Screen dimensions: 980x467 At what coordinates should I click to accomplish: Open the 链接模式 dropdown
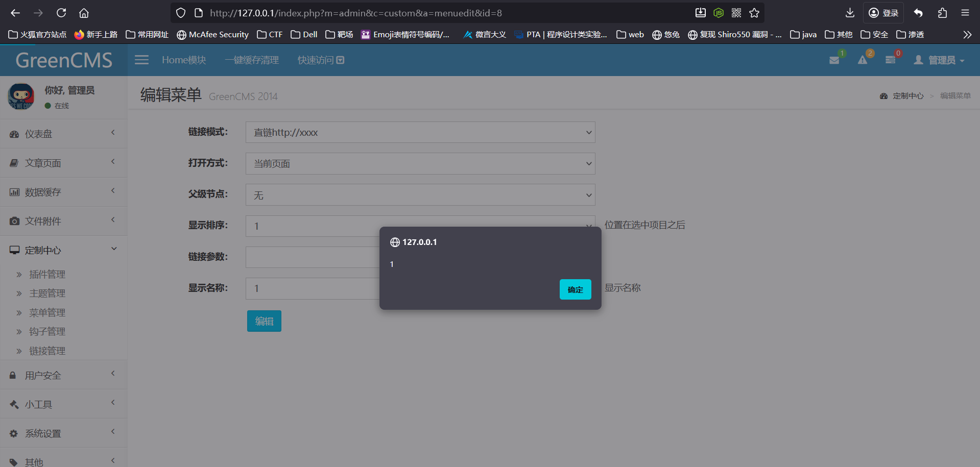tap(420, 133)
